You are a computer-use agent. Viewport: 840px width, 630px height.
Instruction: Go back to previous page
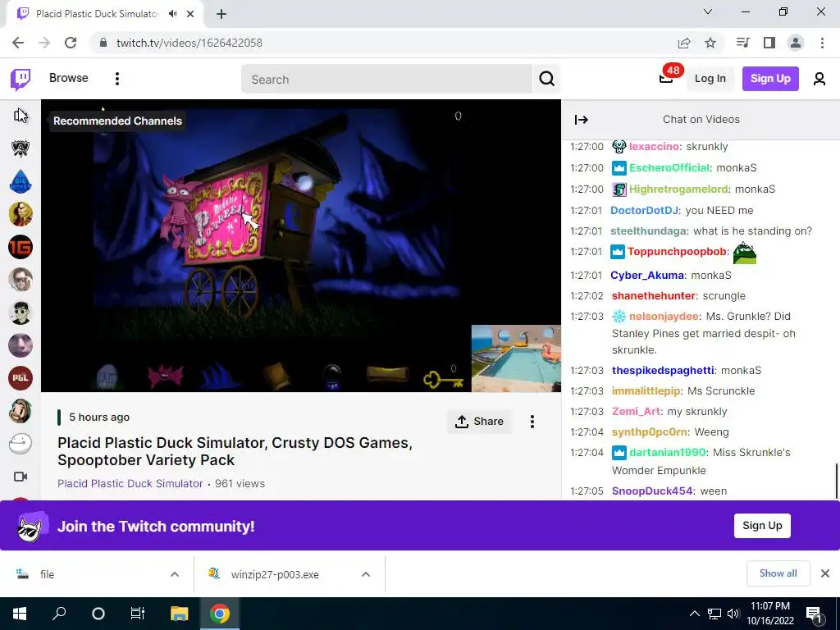click(x=18, y=43)
